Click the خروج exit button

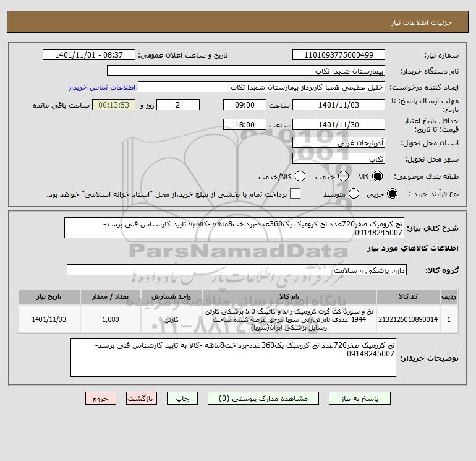click(x=101, y=399)
